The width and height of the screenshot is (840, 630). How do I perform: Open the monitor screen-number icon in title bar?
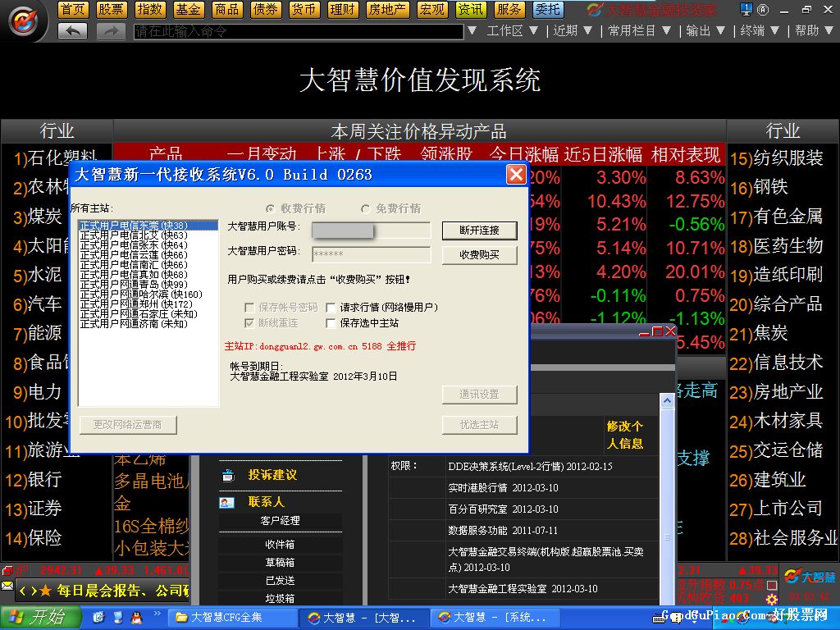[746, 9]
